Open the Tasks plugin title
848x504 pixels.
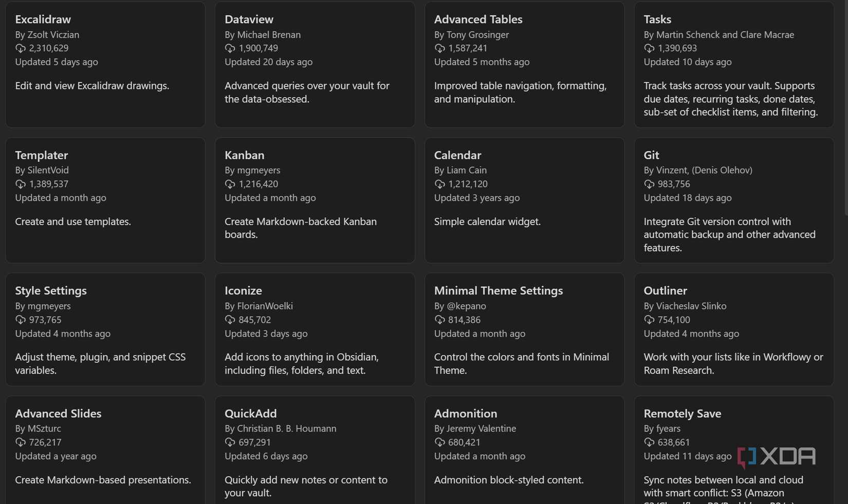coord(657,19)
